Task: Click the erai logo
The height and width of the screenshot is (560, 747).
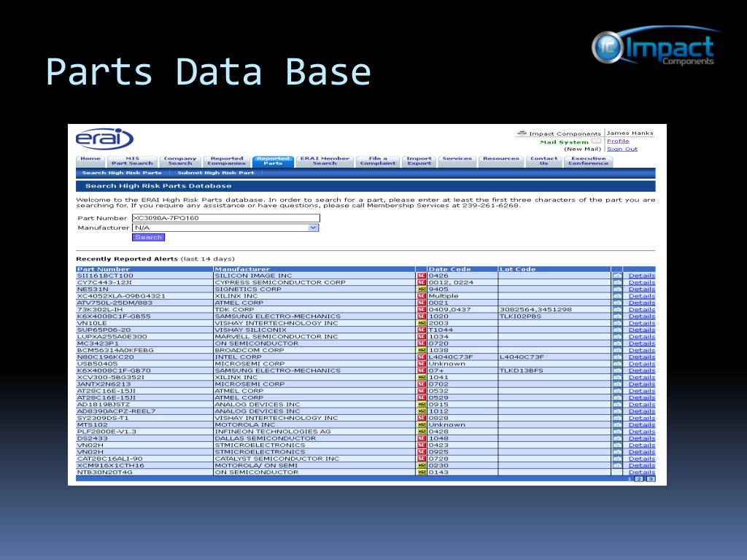Action: 104,139
